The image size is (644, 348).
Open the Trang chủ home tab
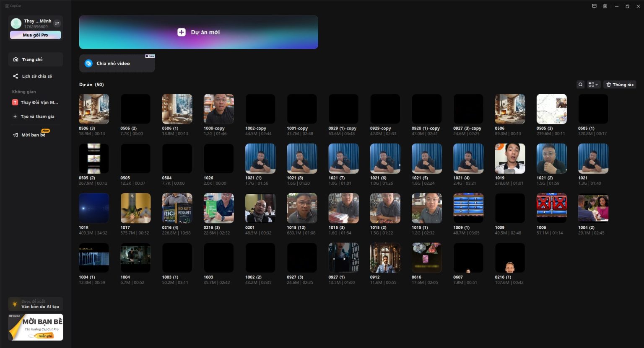[35, 59]
